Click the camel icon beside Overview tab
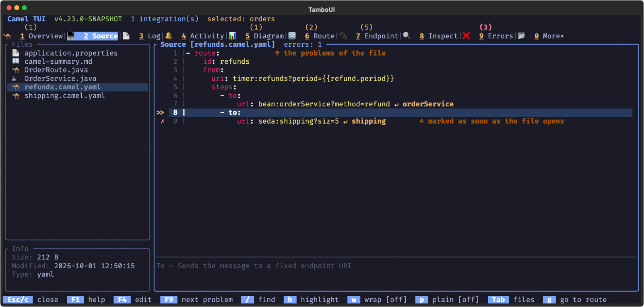 (7, 36)
